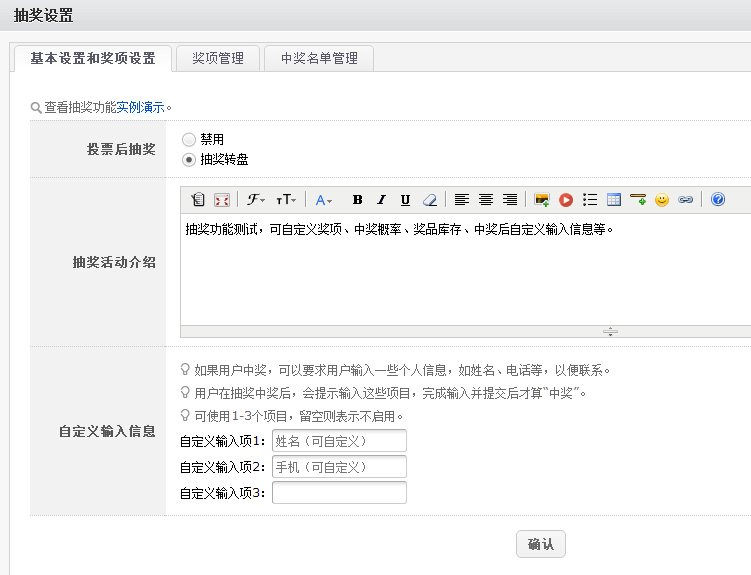
Task: Switch to the 奖项管理 tab
Action: (x=217, y=59)
